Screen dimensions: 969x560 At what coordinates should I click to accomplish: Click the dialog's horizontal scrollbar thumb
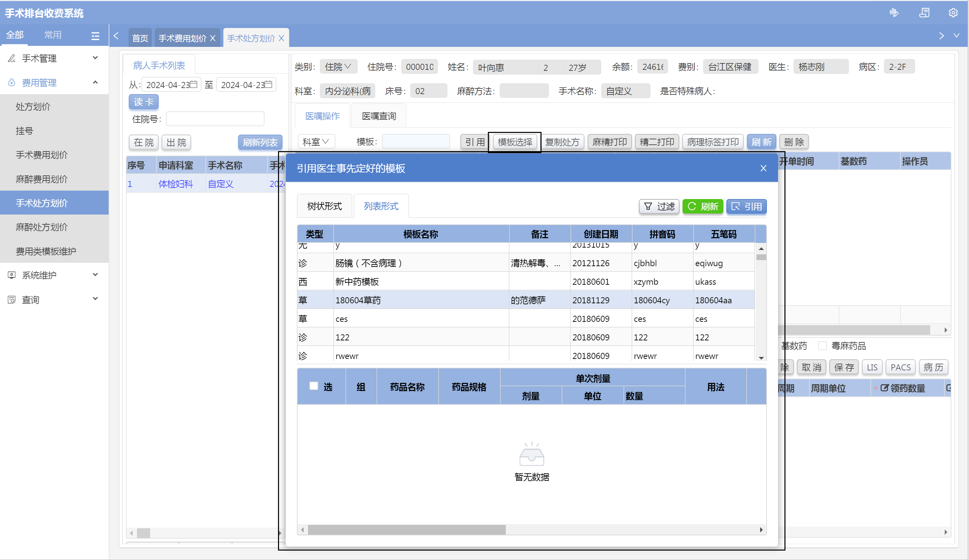coord(407,530)
